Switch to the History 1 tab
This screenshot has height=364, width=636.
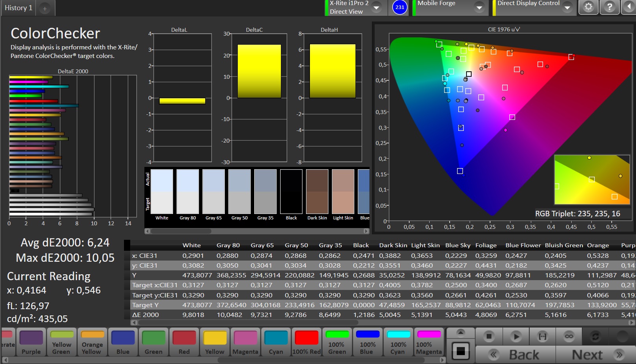18,8
